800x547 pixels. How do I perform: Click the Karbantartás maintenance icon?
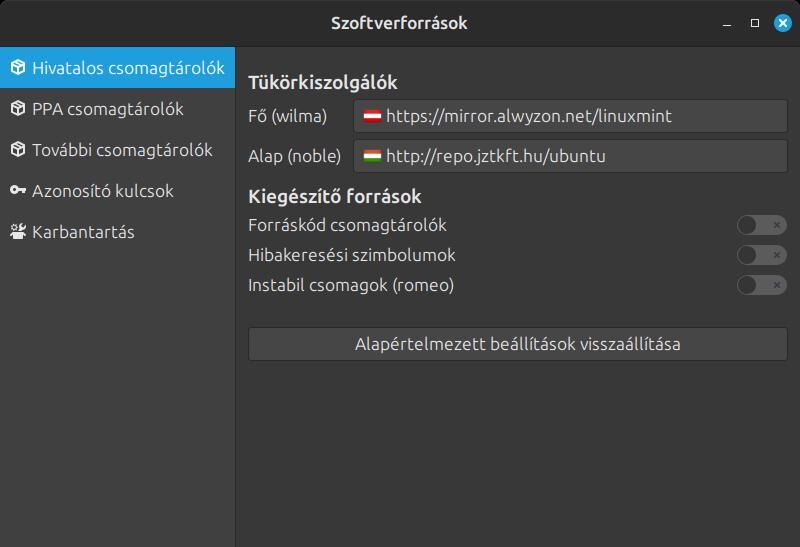(x=18, y=232)
